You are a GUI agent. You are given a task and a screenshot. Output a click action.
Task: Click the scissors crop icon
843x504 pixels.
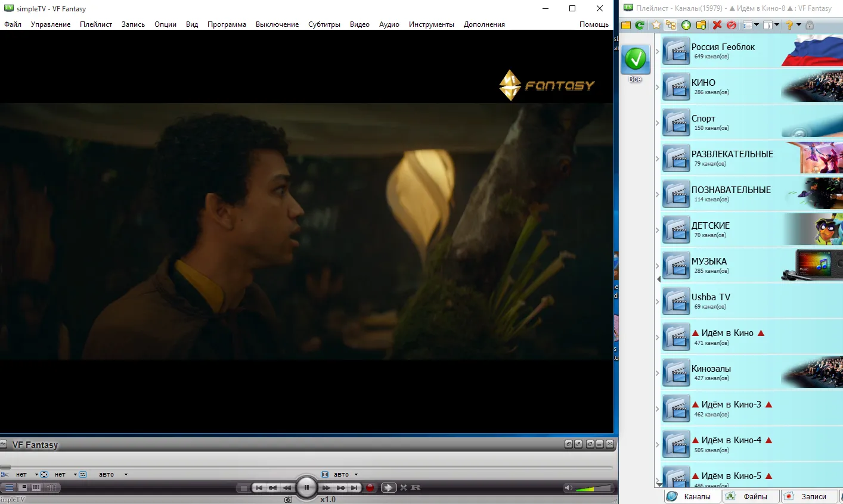5,475
